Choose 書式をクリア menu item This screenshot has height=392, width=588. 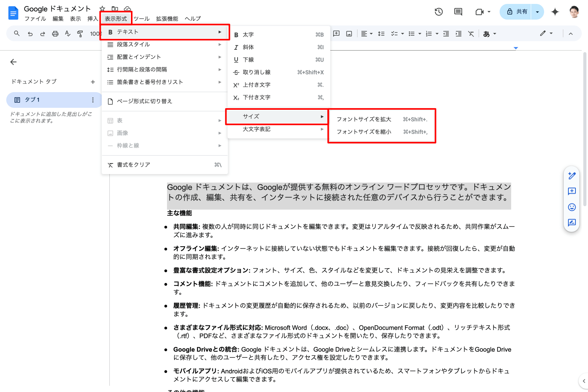tap(165, 165)
